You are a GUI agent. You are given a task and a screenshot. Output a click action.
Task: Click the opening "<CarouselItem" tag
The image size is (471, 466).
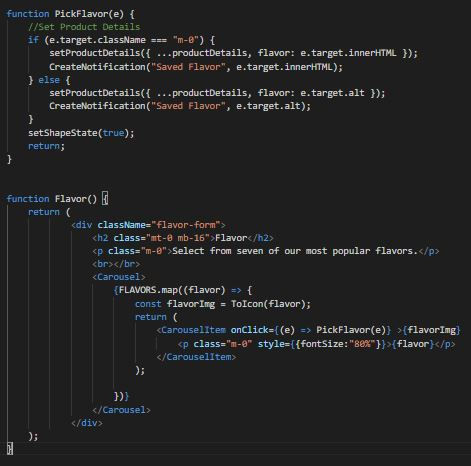coord(191,330)
